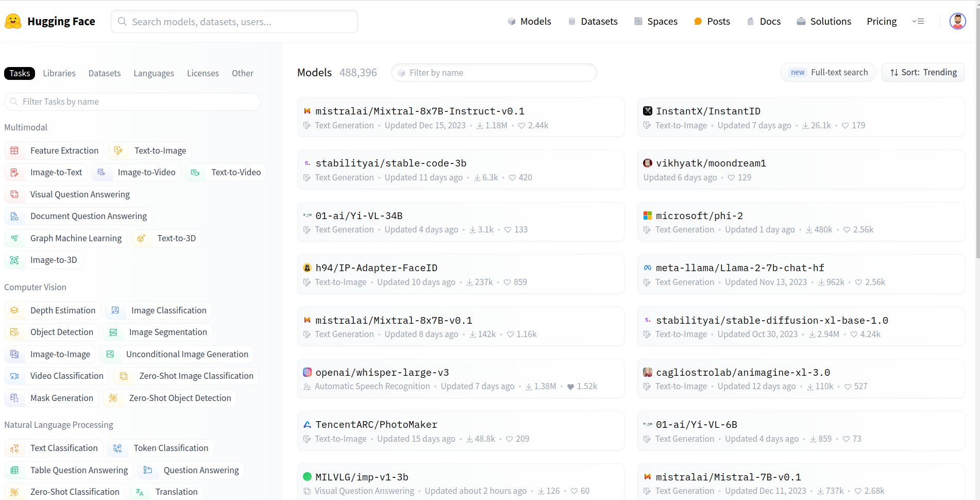Click the Image-to-3D task icon
Screen dimensions: 980x500
tap(14, 260)
